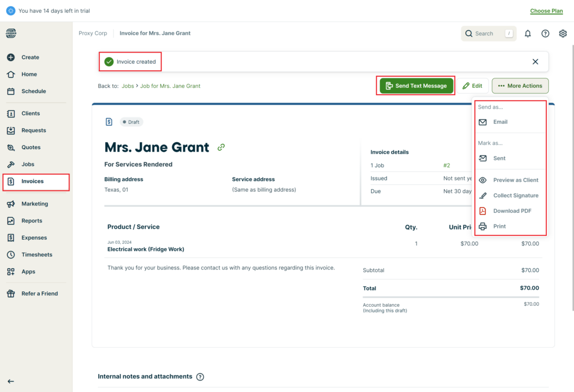Click the page vertical scrollbar
Screen dimensions: 574x392
572,178
